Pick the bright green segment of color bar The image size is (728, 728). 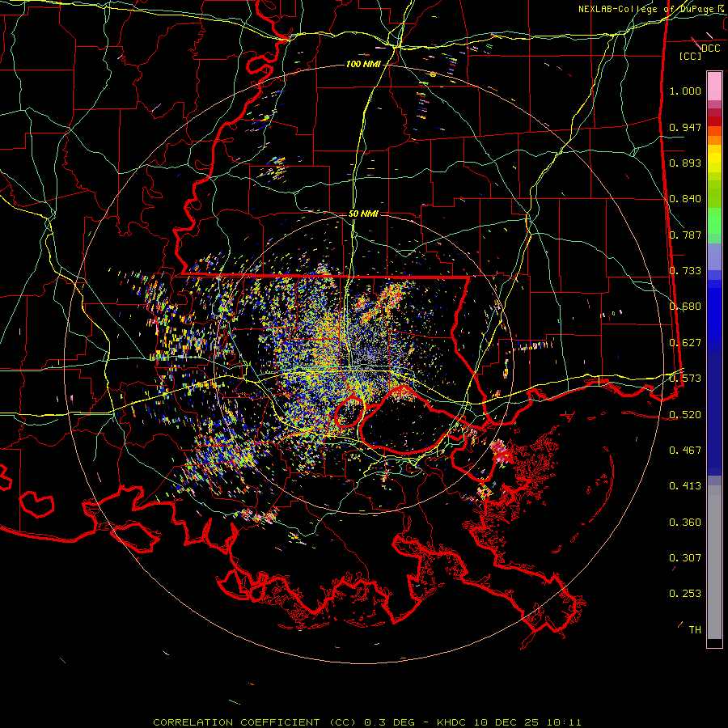click(x=714, y=222)
